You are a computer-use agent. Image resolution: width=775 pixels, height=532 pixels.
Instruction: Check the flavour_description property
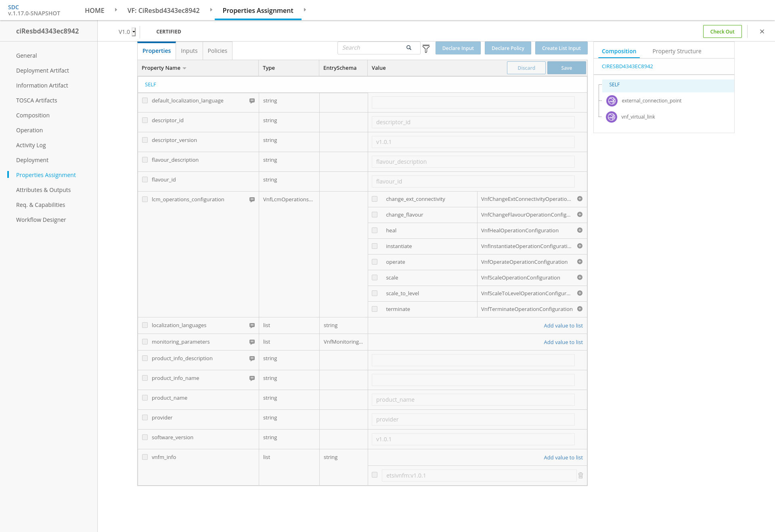(145, 160)
